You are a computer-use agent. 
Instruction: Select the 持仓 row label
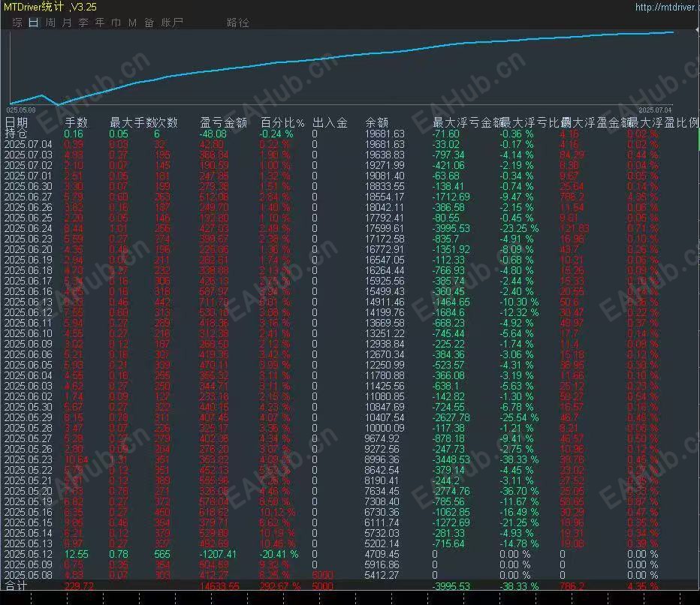(16, 134)
